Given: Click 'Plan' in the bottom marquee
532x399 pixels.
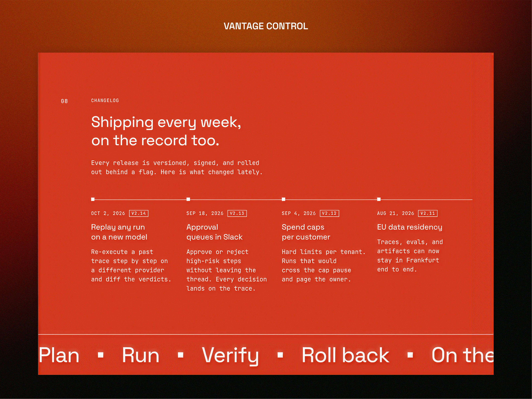Looking at the screenshot, I should tap(59, 355).
